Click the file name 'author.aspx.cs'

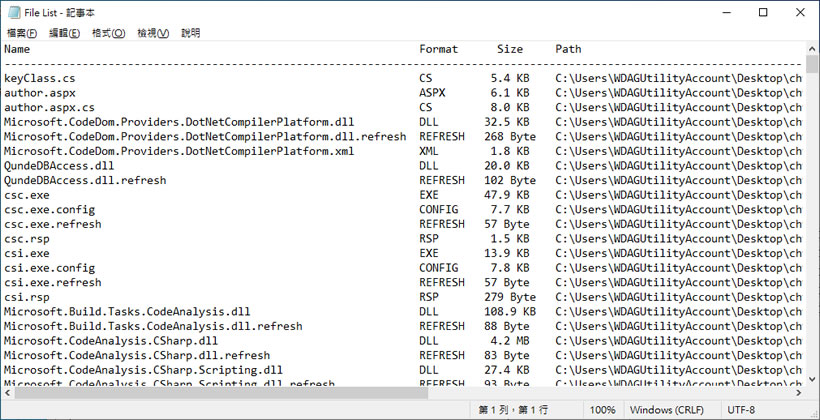pyautogui.click(x=50, y=108)
